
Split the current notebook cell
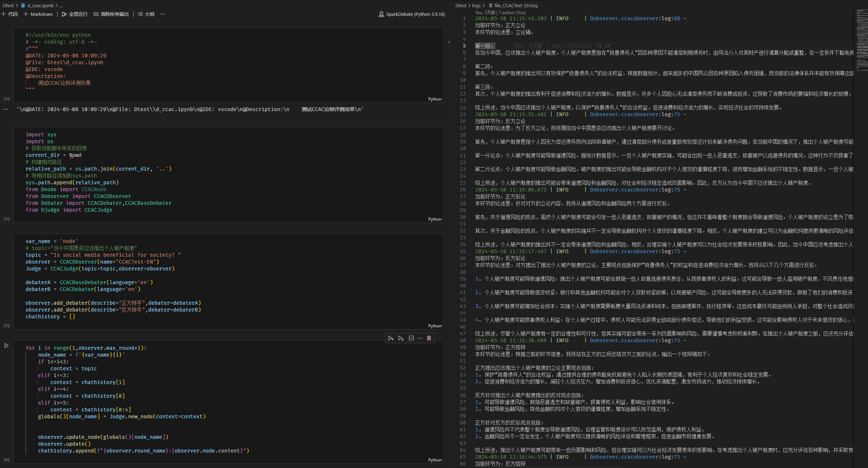(411, 338)
